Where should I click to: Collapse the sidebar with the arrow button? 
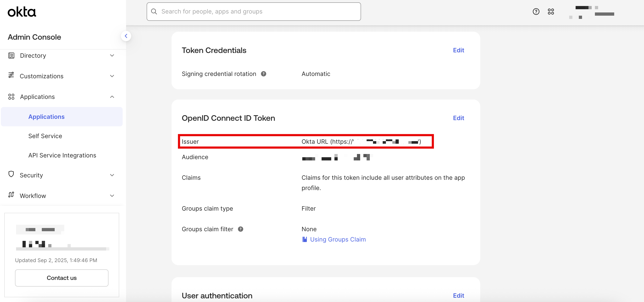[x=126, y=36]
